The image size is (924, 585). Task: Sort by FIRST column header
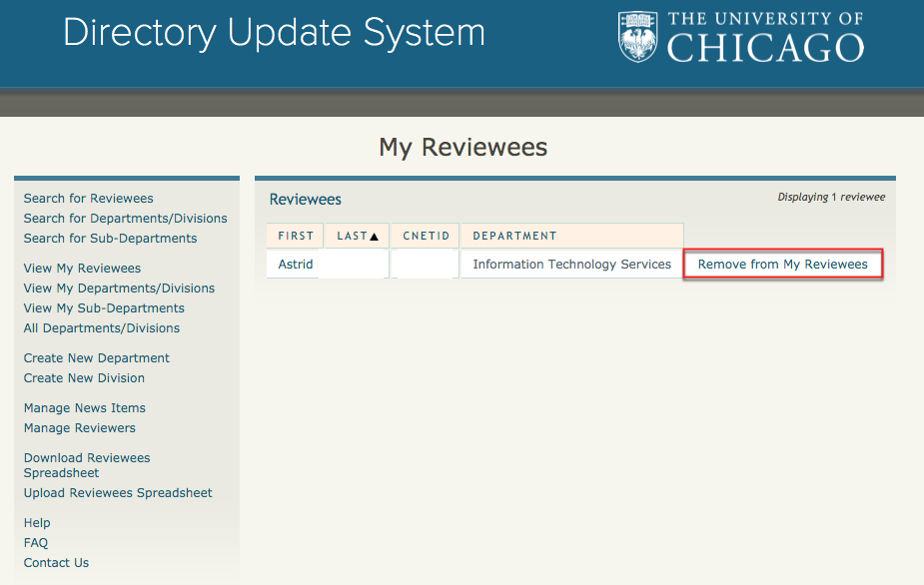coord(296,237)
